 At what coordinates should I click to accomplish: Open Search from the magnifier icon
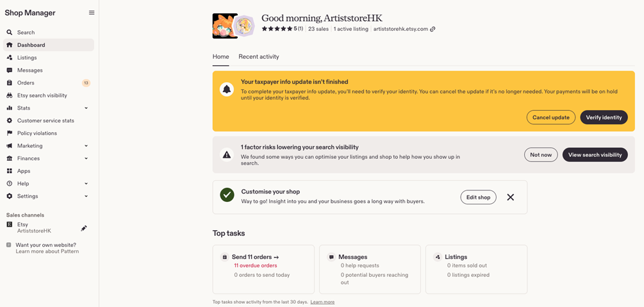[10, 33]
